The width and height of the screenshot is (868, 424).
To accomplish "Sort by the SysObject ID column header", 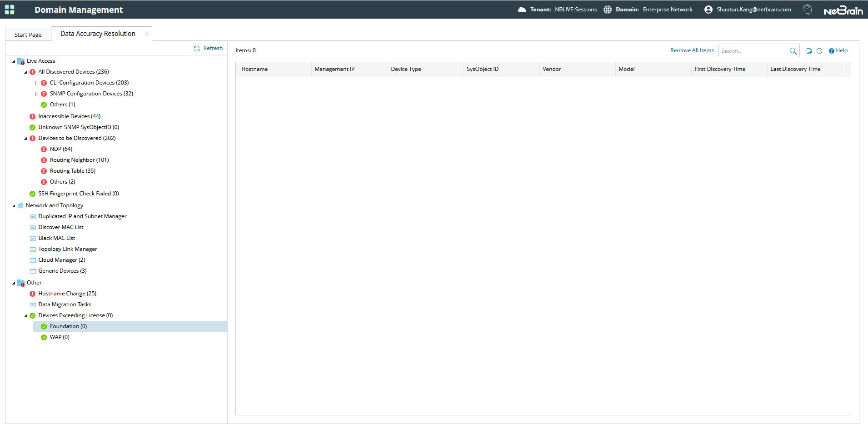I will (502, 69).
